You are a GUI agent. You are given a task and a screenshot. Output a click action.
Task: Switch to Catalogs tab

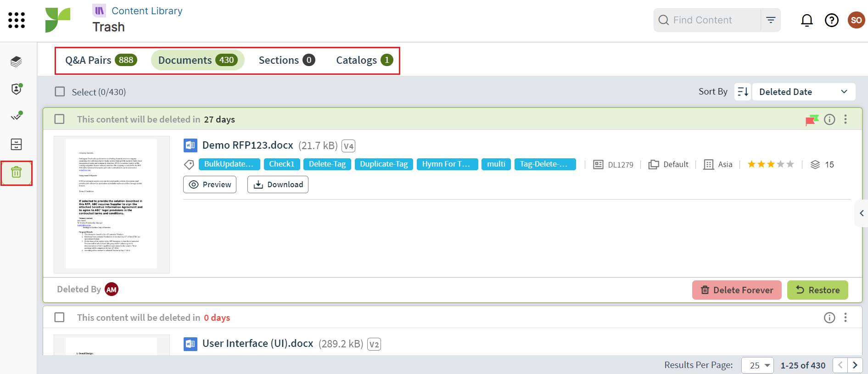(364, 60)
